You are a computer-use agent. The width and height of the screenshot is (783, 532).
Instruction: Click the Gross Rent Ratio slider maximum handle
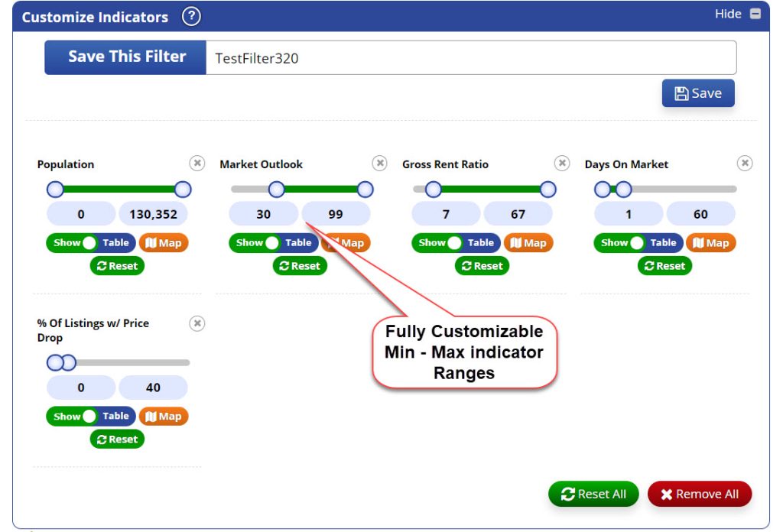point(547,190)
